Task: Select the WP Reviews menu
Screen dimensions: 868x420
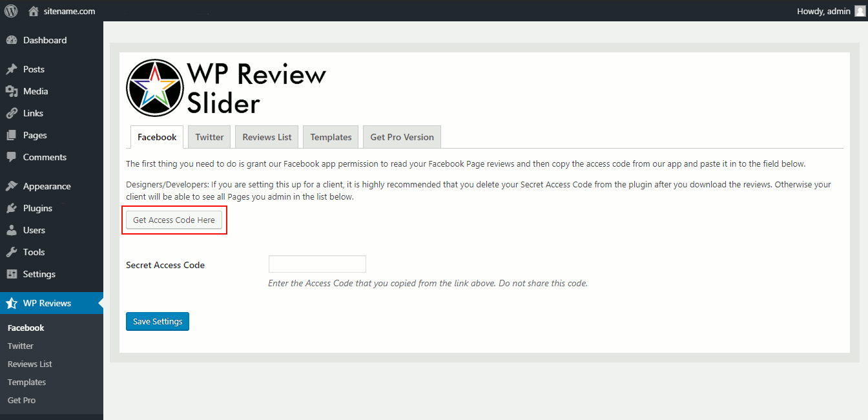Action: 52,303
